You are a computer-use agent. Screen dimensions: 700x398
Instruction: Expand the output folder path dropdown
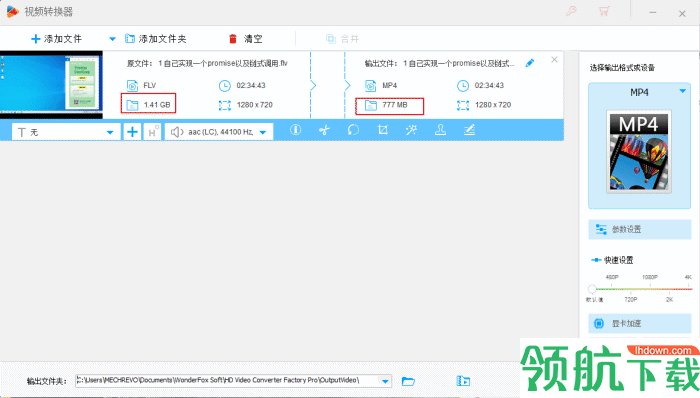pos(385,381)
